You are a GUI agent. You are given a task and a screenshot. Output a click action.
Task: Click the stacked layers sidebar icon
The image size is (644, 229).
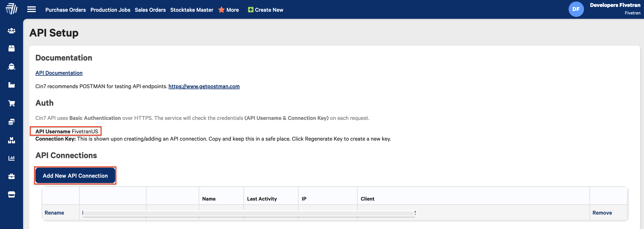pos(11,121)
